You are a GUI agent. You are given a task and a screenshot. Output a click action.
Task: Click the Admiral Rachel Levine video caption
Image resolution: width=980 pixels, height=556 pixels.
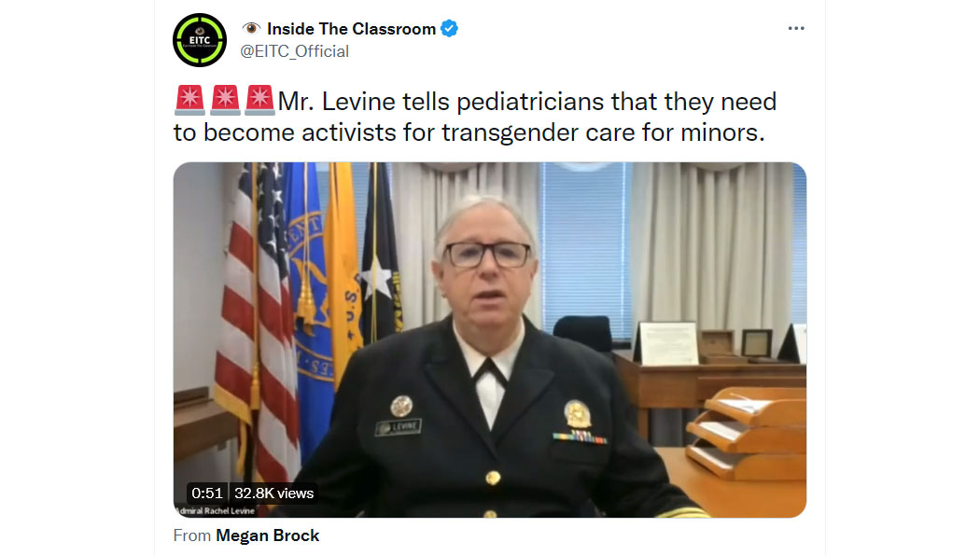(217, 510)
